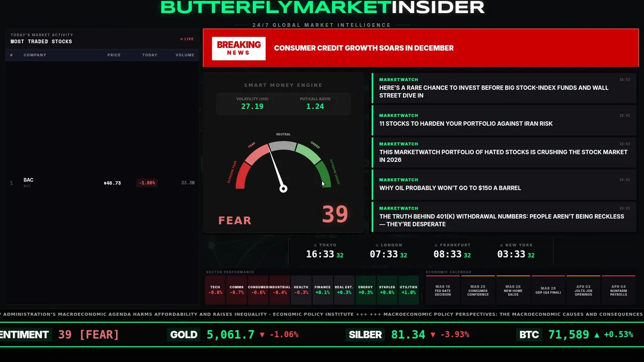Select the ENERGY sector tile
The image size is (644, 362).
365,290
